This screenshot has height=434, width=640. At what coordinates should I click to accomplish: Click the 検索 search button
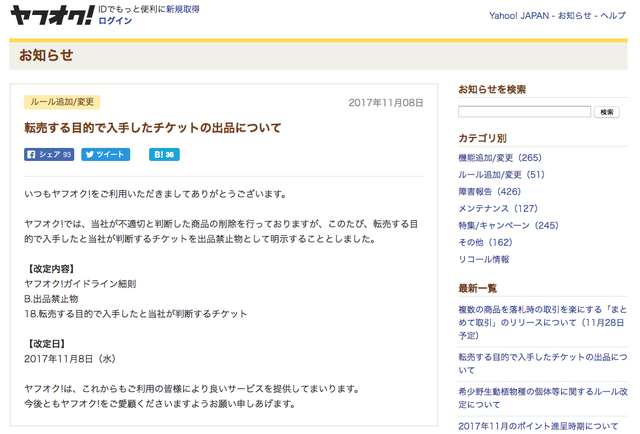tap(607, 112)
